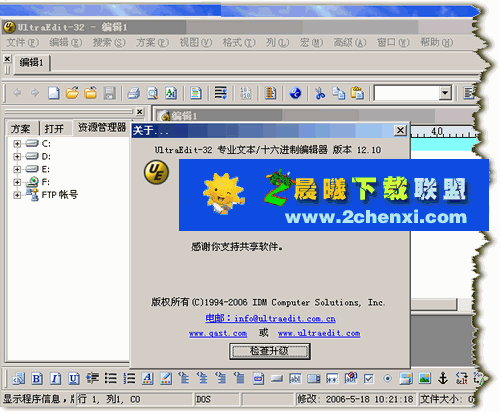Click the Forward arrow in toolbar
Image resolution: width=500 pixels, height=412 pixels.
coord(35,93)
